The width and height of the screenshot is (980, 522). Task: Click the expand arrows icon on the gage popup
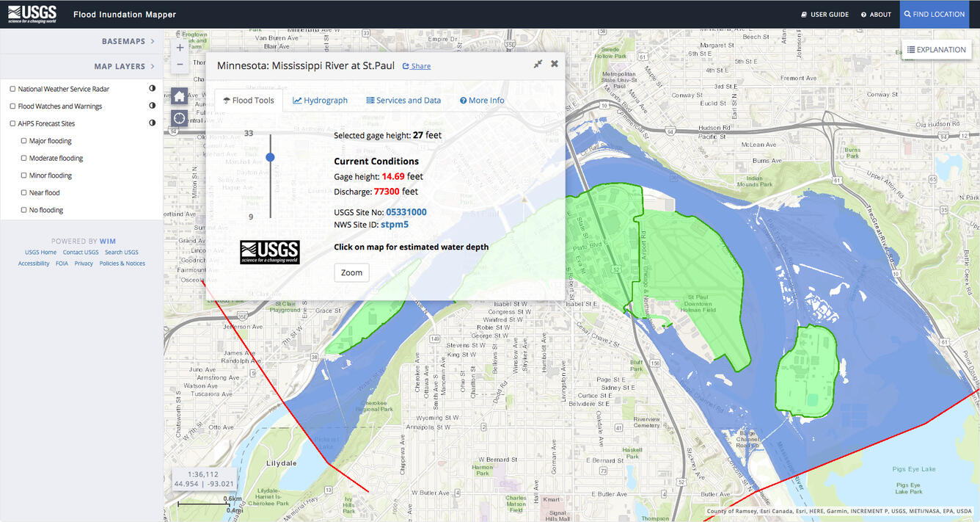click(x=537, y=64)
